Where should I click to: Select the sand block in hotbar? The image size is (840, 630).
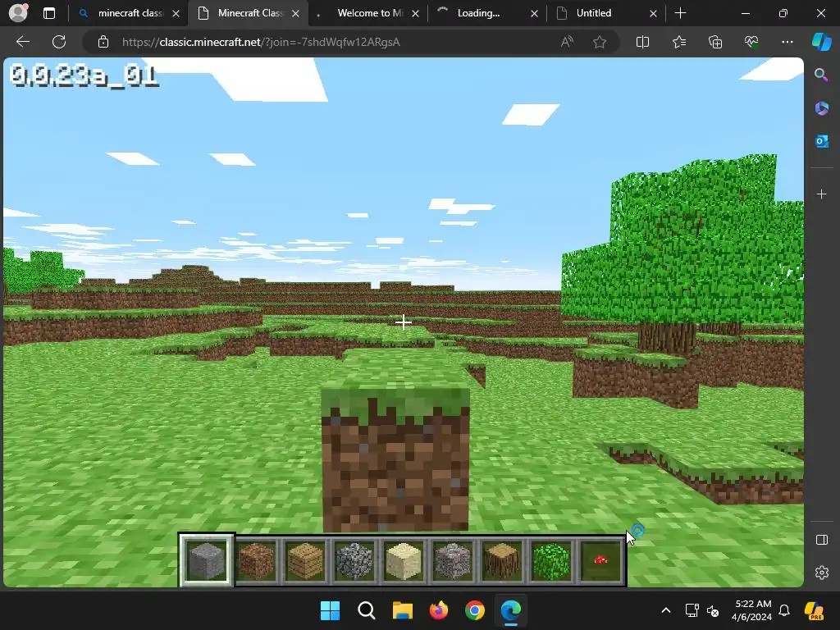[403, 560]
